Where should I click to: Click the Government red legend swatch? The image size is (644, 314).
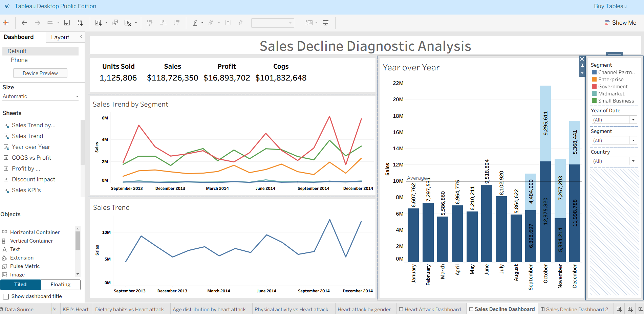(x=594, y=87)
